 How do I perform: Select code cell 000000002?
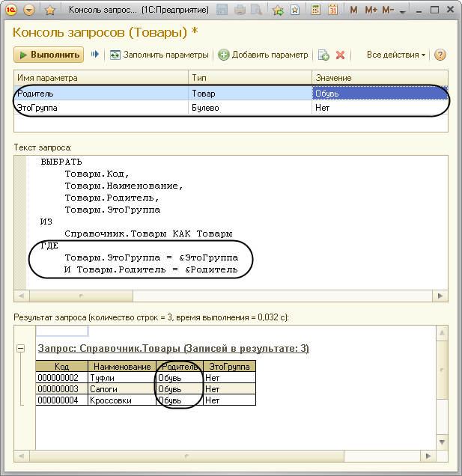tap(61, 378)
